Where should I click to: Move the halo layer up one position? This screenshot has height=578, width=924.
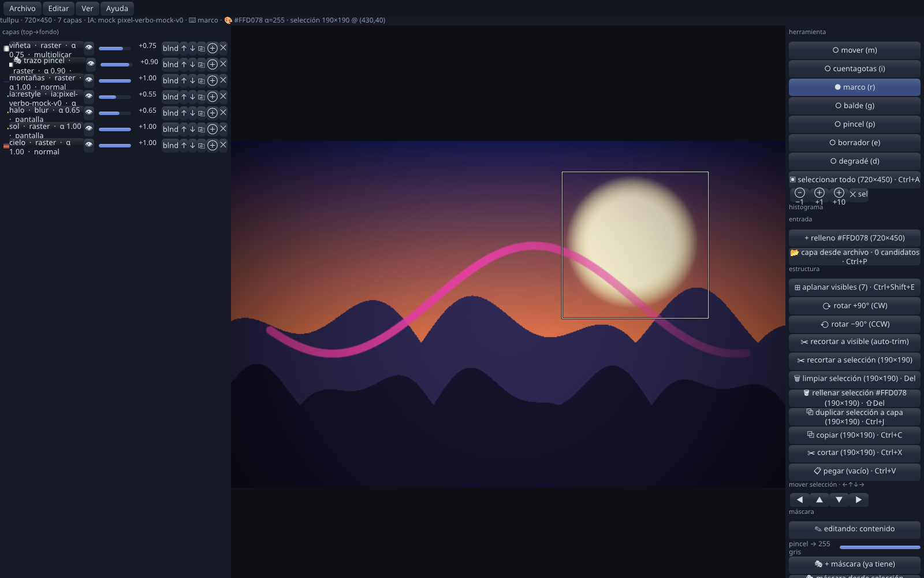point(184,113)
